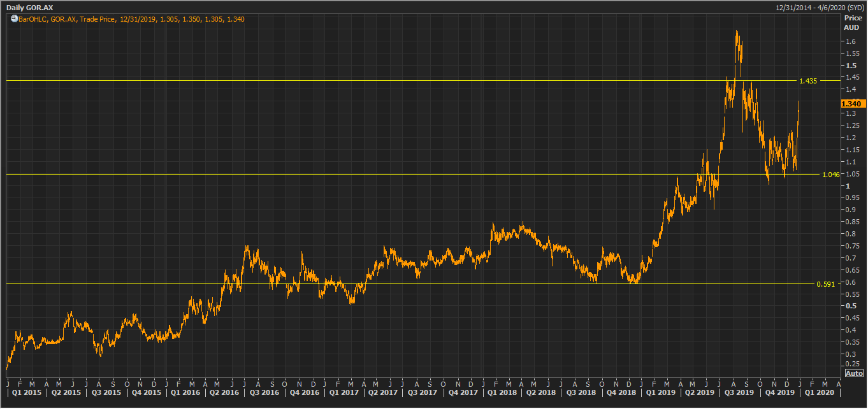This screenshot has height=409, width=868.
Task: Click the 1.3 price axis label
Action: (x=851, y=113)
